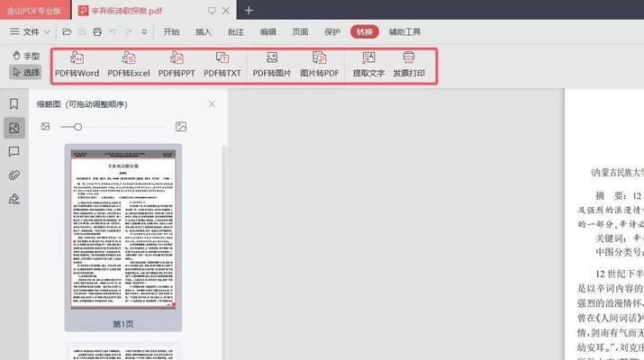Click the print icon in quick toolbar
This screenshot has height=360, width=644.
[x=97, y=31]
